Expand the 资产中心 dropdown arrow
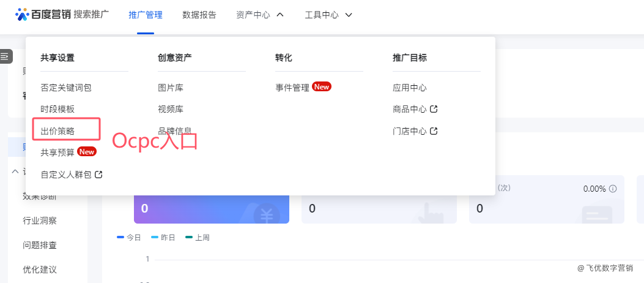644x283 pixels. pos(281,15)
